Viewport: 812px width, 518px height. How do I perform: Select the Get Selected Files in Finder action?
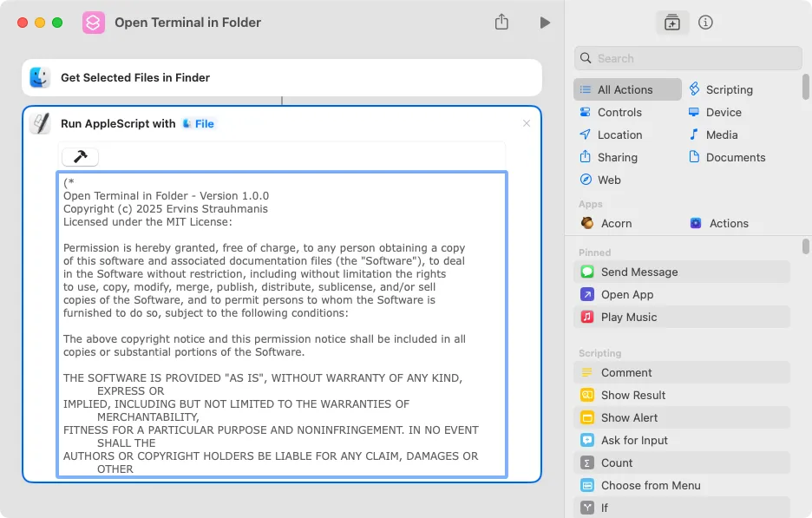pos(282,78)
